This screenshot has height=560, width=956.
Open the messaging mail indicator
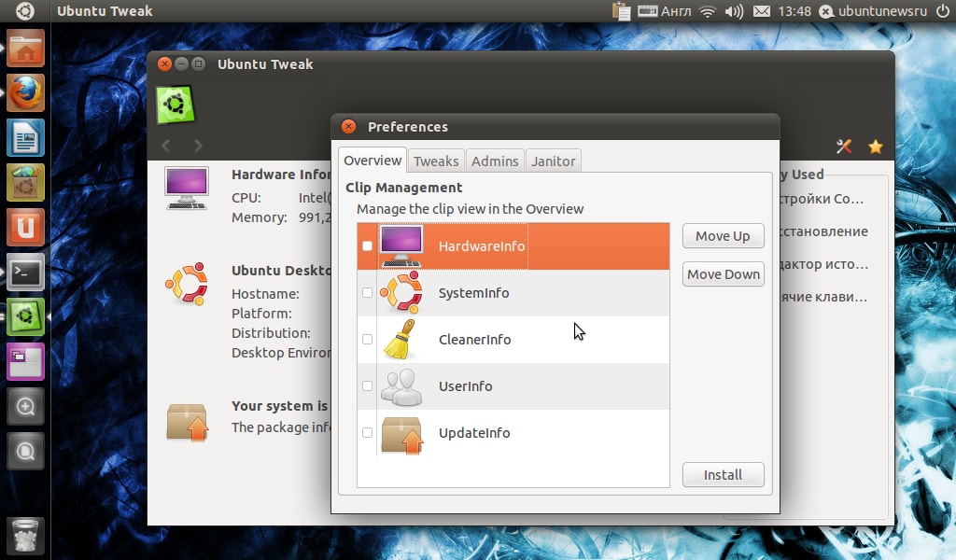coord(762,11)
